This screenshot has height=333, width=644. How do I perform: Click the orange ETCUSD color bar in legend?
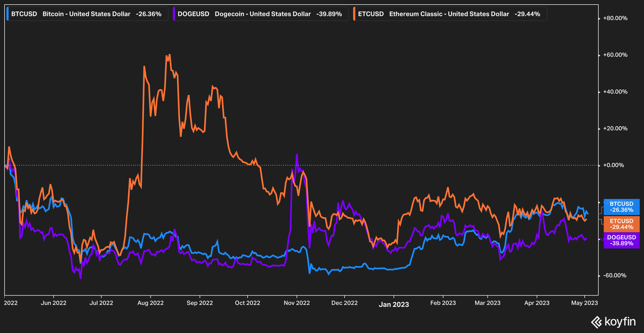(354, 14)
